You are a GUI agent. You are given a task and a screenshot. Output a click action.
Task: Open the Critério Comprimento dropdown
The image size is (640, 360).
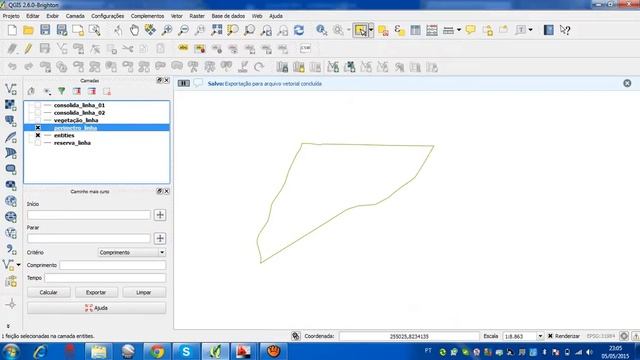point(131,252)
